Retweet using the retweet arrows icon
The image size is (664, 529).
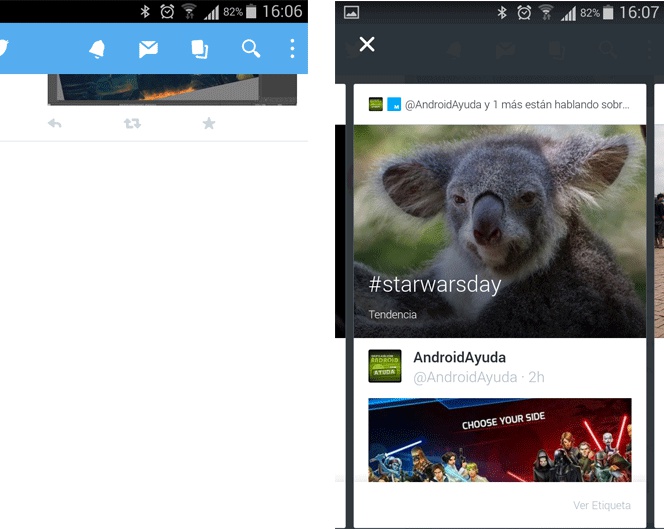pyautogui.click(x=132, y=123)
